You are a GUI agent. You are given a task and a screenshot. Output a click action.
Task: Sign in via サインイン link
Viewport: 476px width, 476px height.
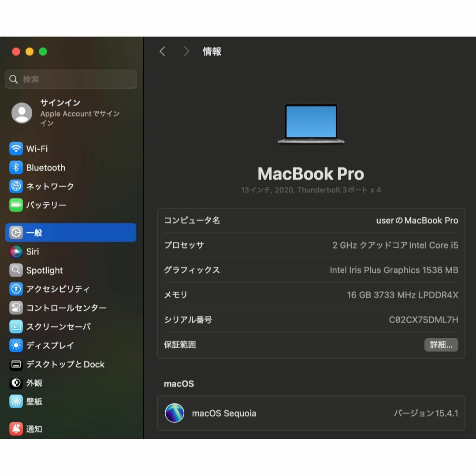[60, 103]
